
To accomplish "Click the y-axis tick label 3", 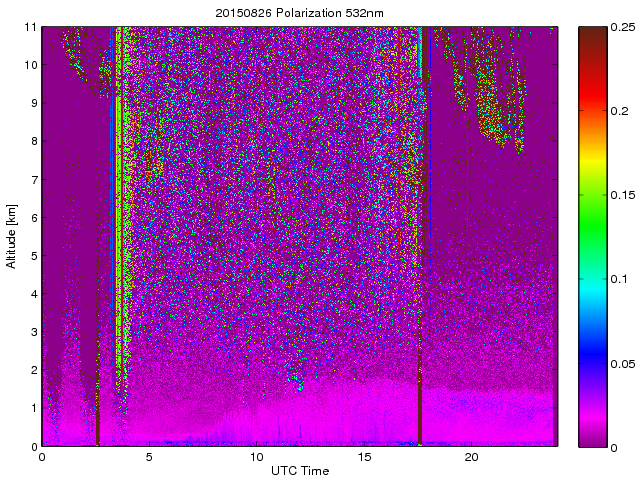I will [x=33, y=332].
